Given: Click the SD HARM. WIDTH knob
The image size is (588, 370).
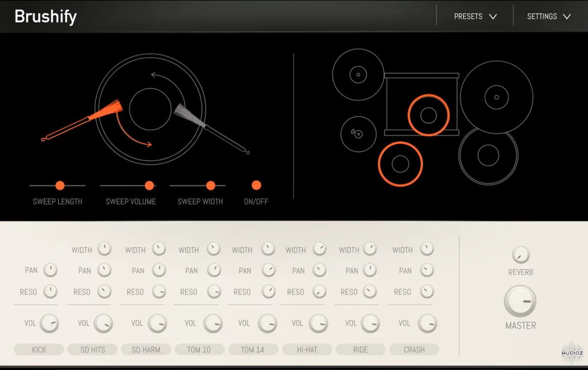Looking at the screenshot, I should [x=159, y=249].
